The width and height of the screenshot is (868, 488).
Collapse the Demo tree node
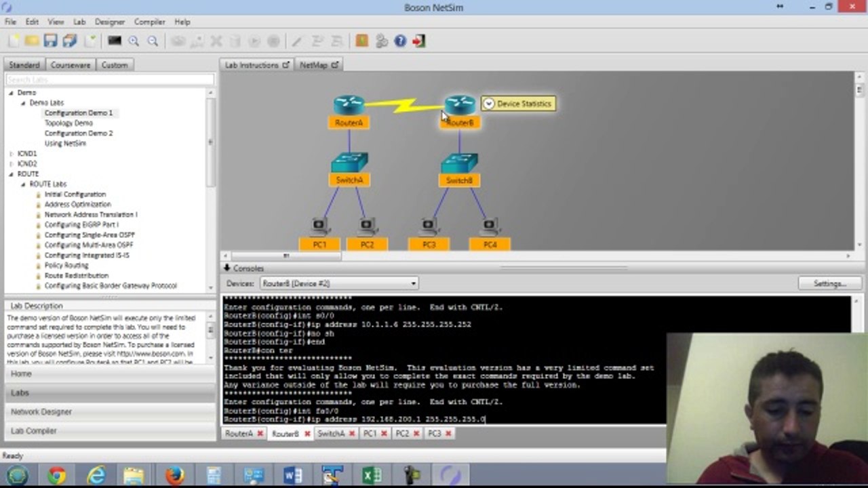tap(11, 93)
